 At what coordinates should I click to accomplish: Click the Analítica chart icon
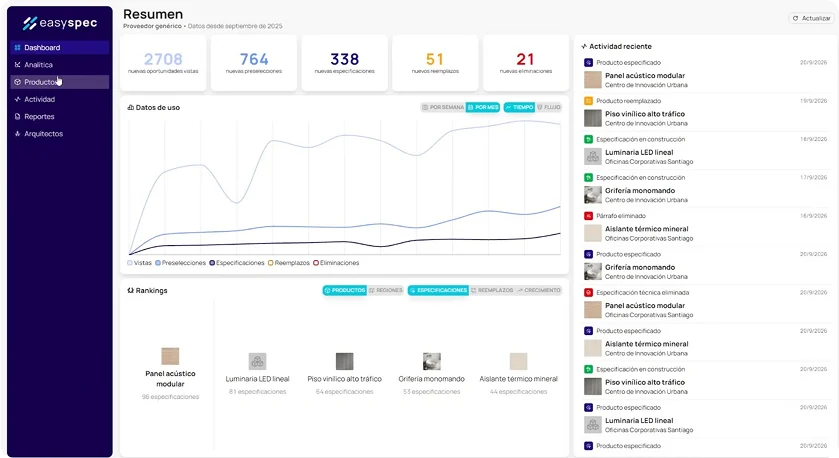point(18,65)
